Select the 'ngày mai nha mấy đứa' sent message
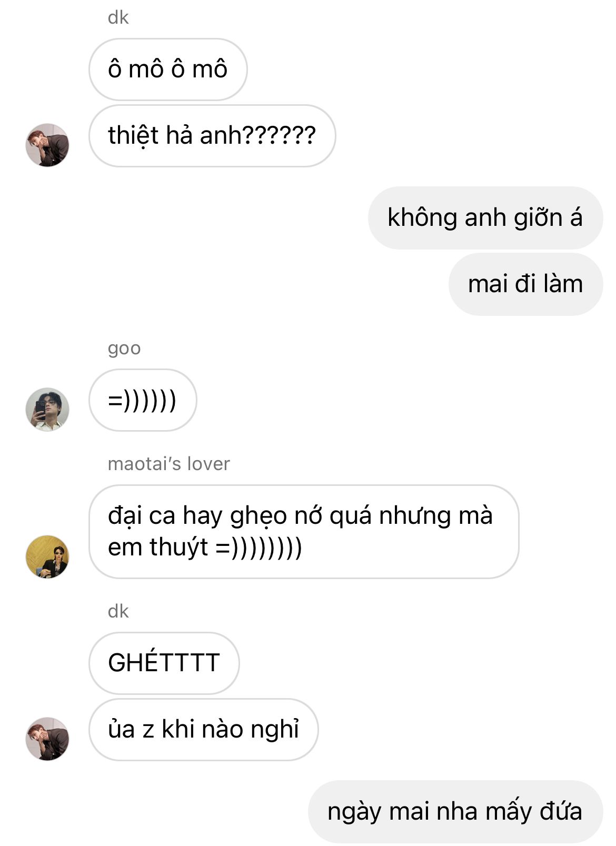616x846 pixels. 455,812
